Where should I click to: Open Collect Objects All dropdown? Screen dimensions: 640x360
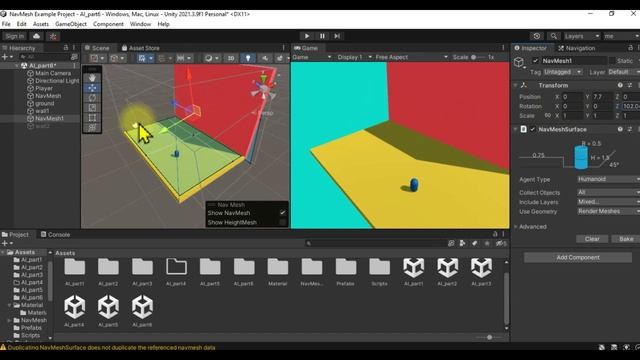click(609, 192)
